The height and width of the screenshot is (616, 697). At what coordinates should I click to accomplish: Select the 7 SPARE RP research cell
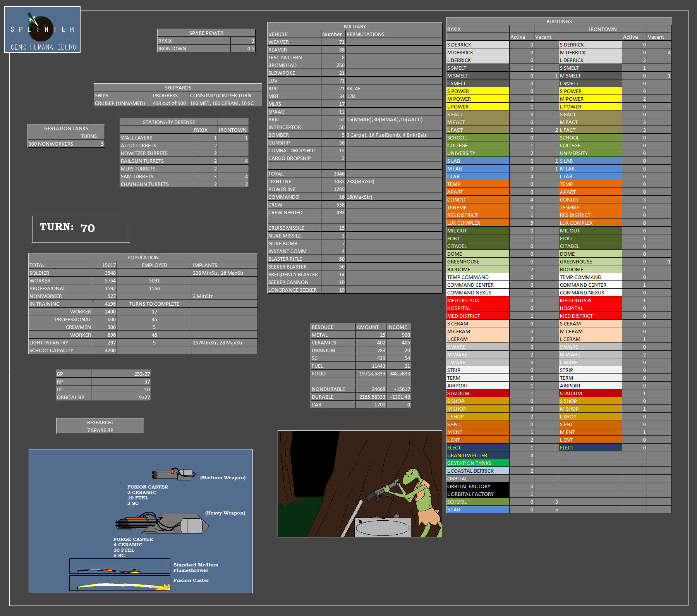[x=100, y=430]
